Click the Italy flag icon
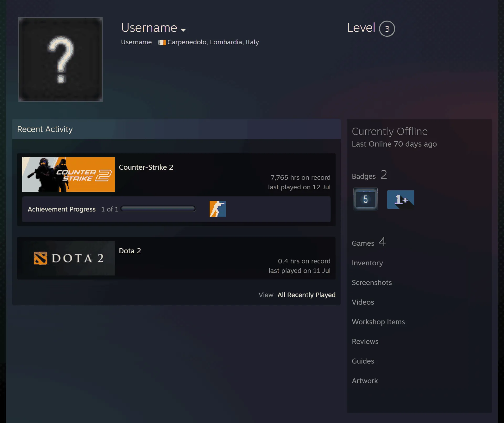504x423 pixels. pos(162,42)
